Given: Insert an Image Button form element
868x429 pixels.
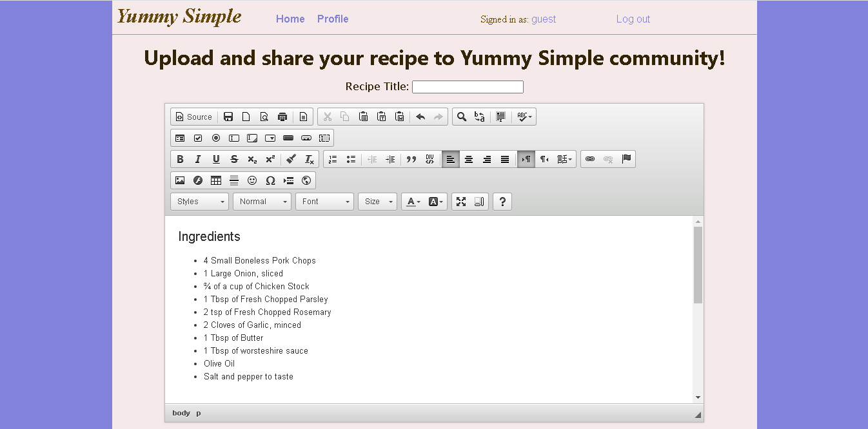Looking at the screenshot, I should 306,138.
